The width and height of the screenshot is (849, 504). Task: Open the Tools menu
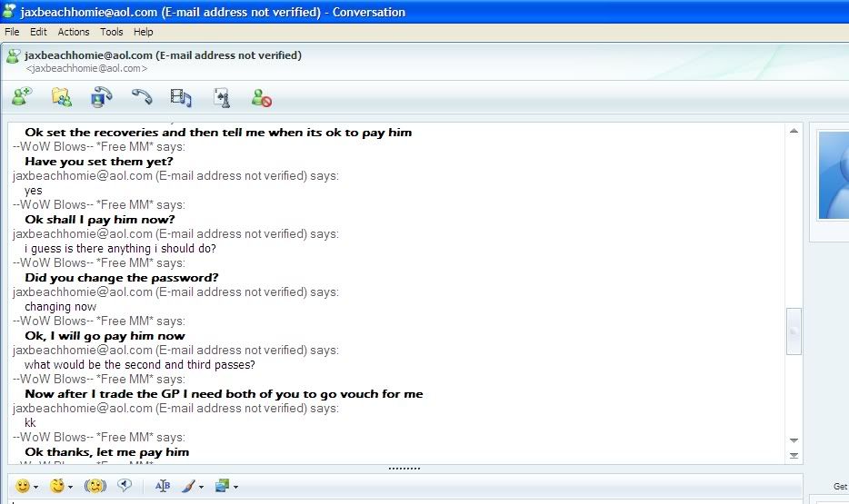coord(112,32)
